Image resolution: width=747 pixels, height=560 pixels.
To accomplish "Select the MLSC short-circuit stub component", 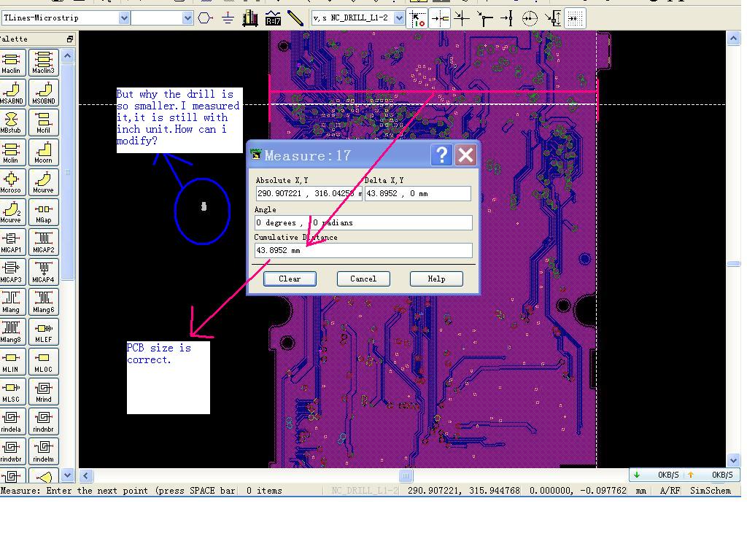I will [12, 392].
